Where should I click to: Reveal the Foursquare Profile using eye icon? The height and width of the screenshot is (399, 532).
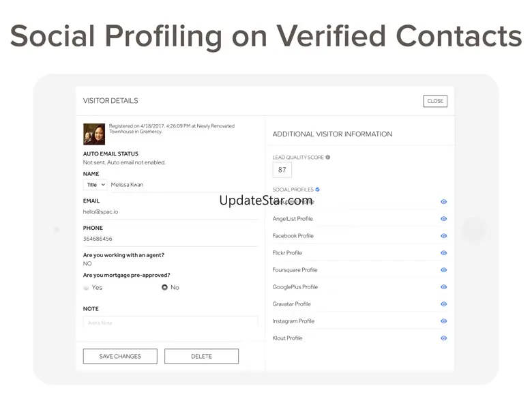(x=443, y=270)
